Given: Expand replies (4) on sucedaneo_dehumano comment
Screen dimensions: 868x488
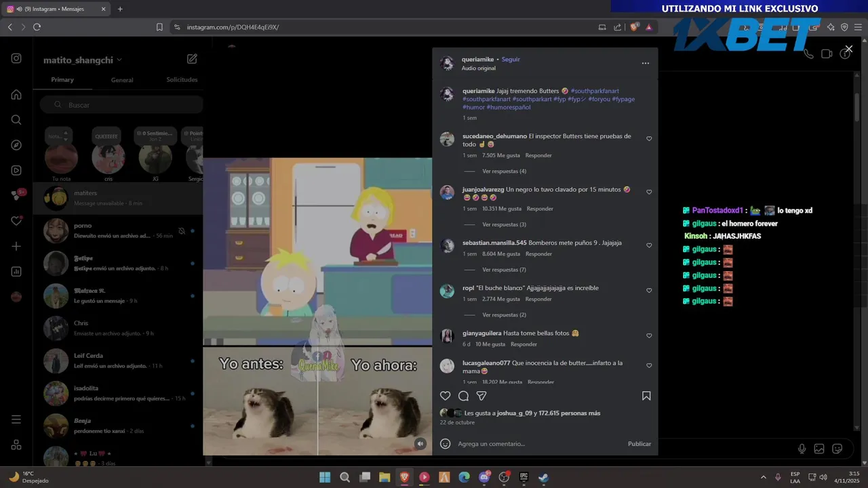Looking at the screenshot, I should (504, 171).
